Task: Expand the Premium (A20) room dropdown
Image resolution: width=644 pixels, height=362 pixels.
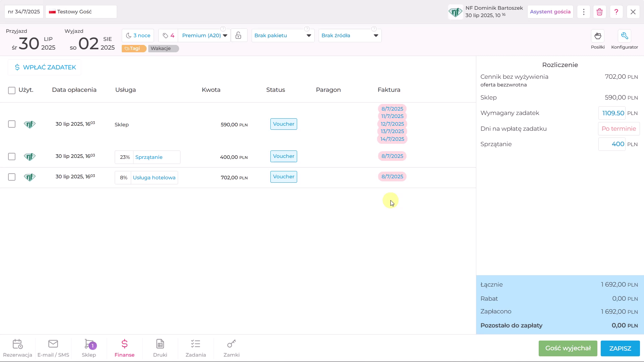Action: point(204,36)
